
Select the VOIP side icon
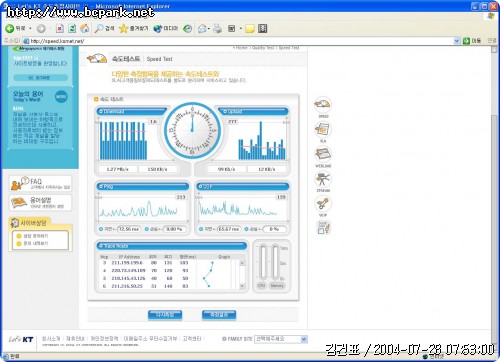pos(323,204)
